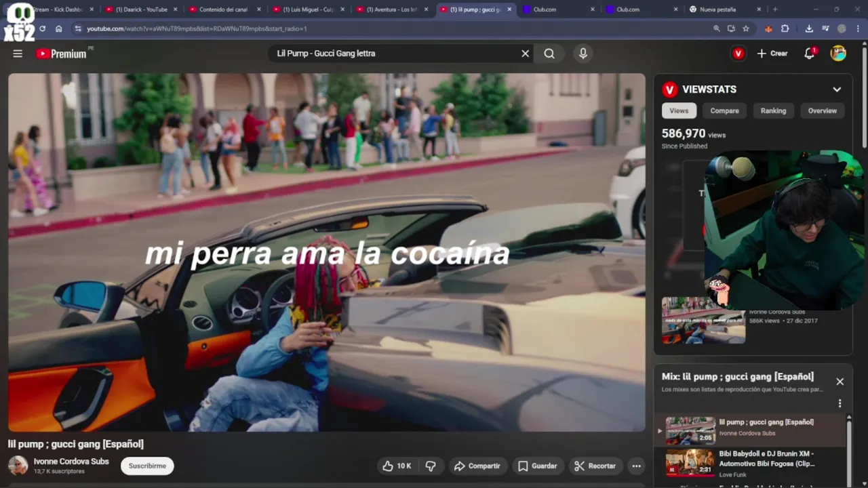Open browser downloads icon

click(x=809, y=28)
